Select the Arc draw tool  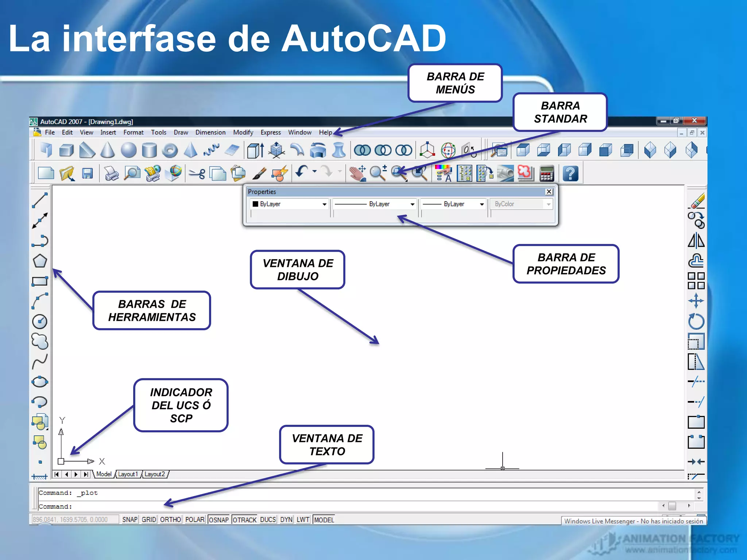click(40, 301)
